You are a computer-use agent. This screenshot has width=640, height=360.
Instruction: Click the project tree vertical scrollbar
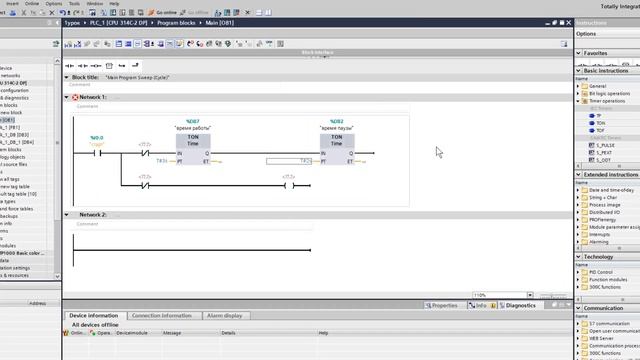(57, 168)
